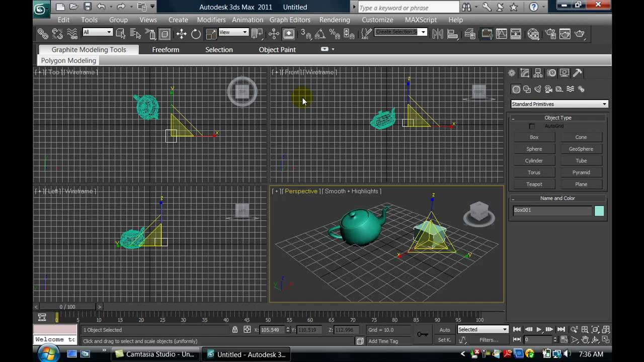Create a Box primitive

coord(534,137)
